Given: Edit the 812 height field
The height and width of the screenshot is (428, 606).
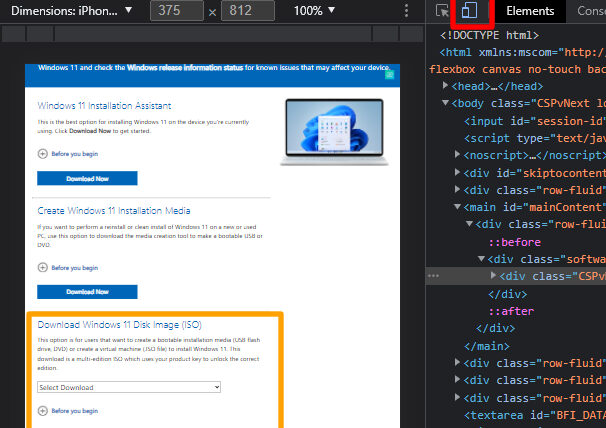Looking at the screenshot, I should (x=248, y=10).
